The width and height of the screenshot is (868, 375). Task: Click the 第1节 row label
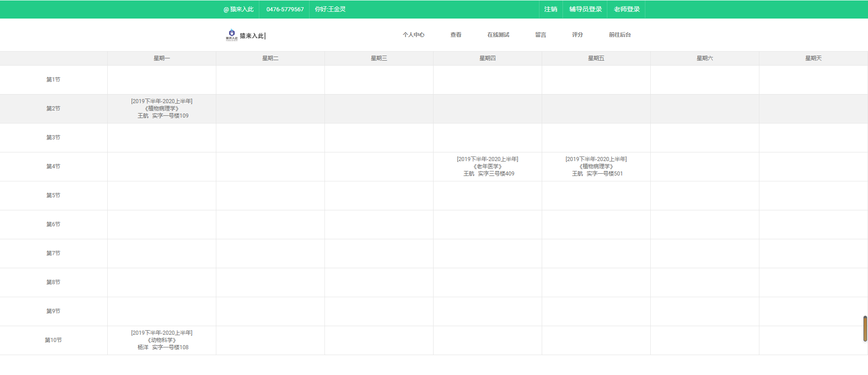coord(53,80)
